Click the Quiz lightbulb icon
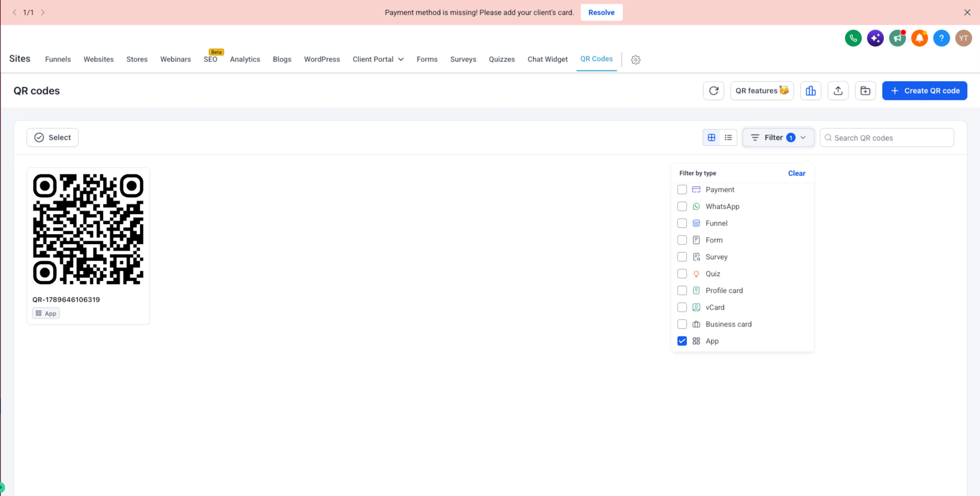The height and width of the screenshot is (496, 980). tap(696, 274)
